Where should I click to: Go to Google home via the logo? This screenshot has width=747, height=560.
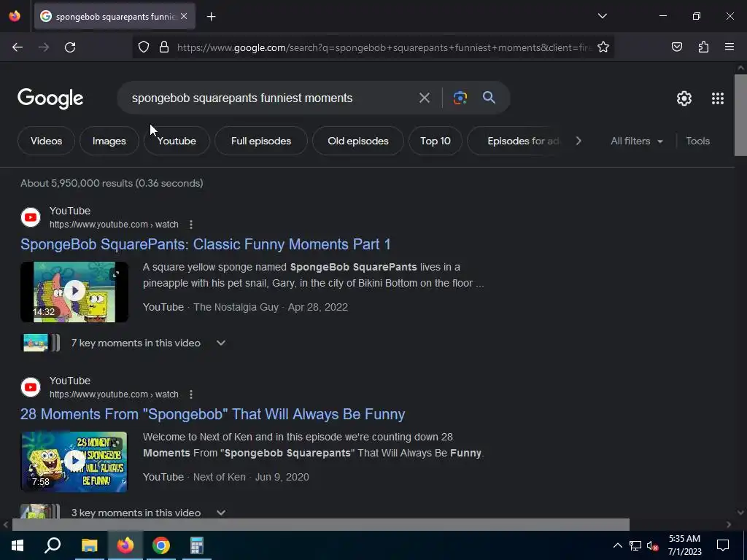(x=50, y=98)
